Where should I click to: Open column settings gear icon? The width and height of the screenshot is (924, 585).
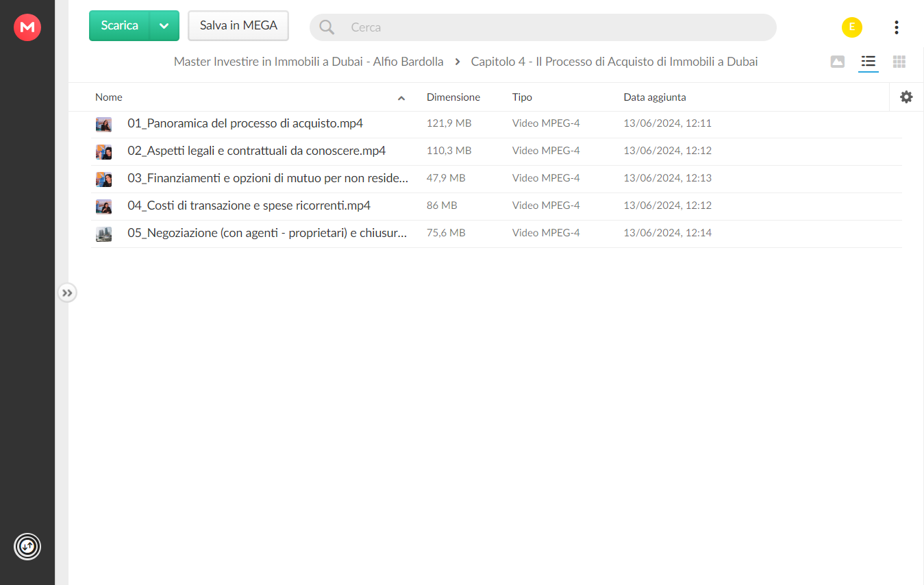(906, 97)
